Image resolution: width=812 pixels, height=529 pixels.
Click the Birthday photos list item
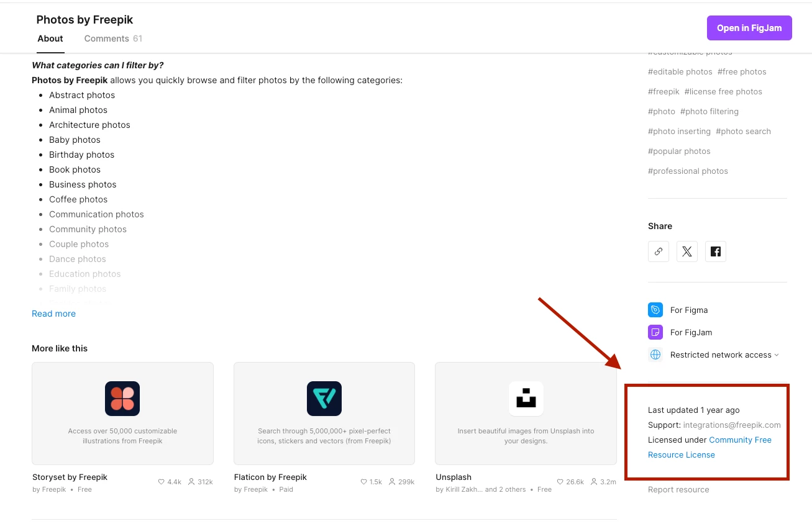[81, 155]
